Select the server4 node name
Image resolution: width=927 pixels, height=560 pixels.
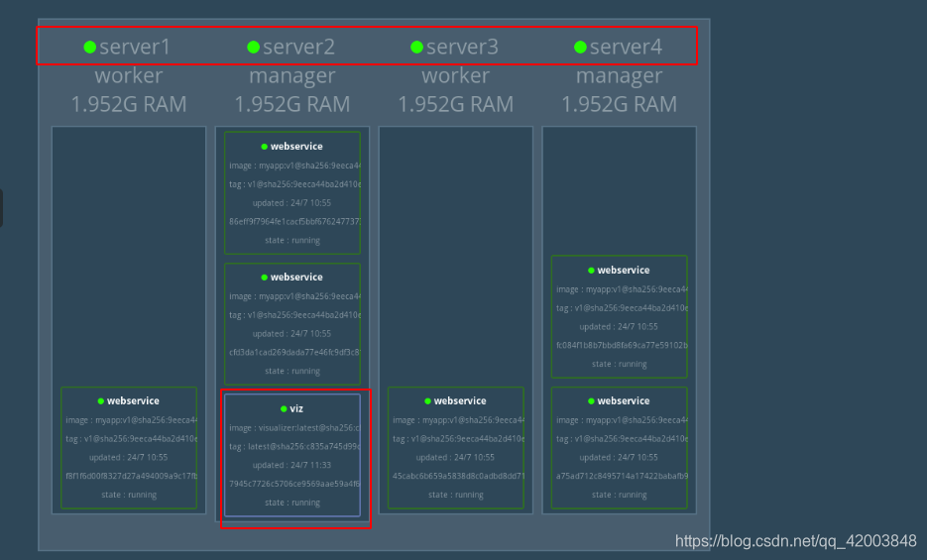click(626, 47)
